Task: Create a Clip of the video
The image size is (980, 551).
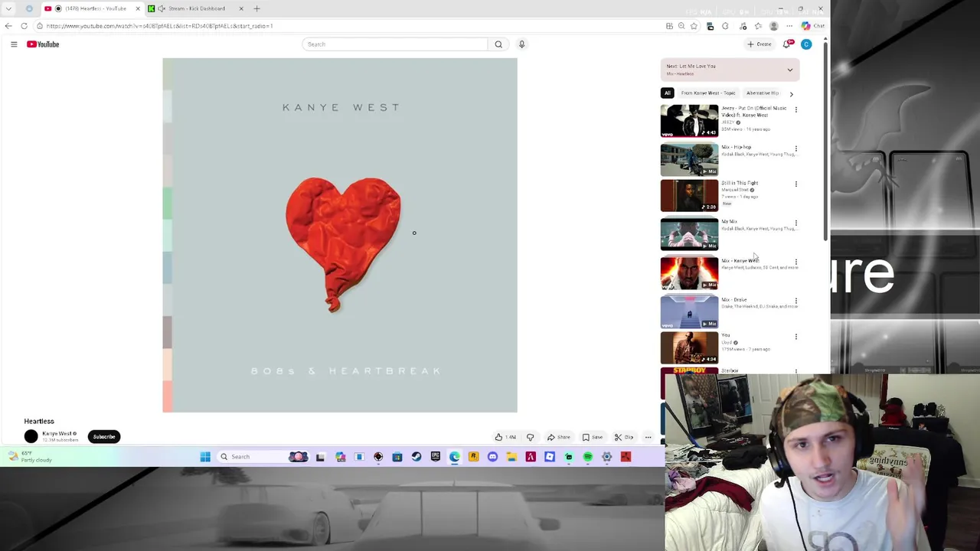Action: point(624,437)
